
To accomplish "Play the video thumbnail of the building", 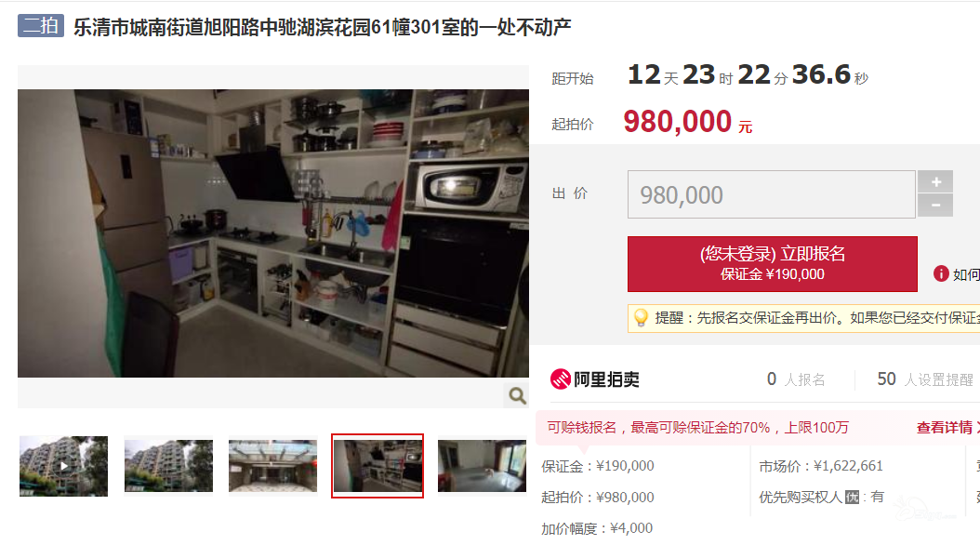I will (64, 466).
